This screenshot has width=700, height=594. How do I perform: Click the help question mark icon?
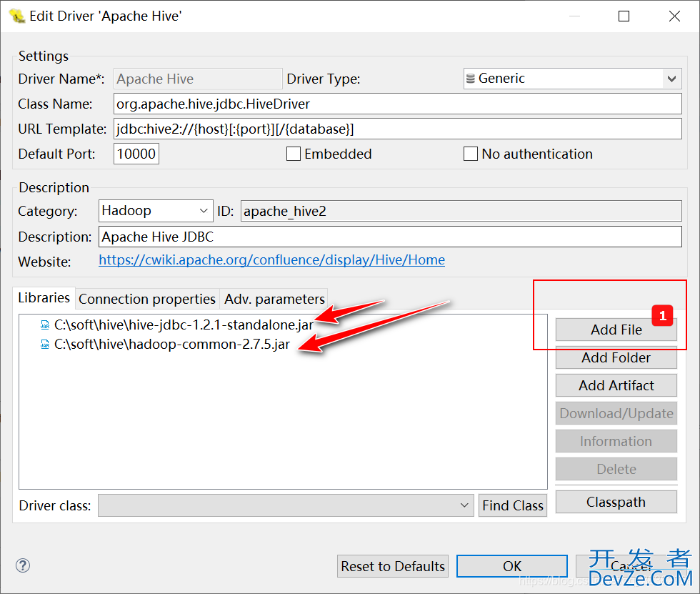(23, 565)
